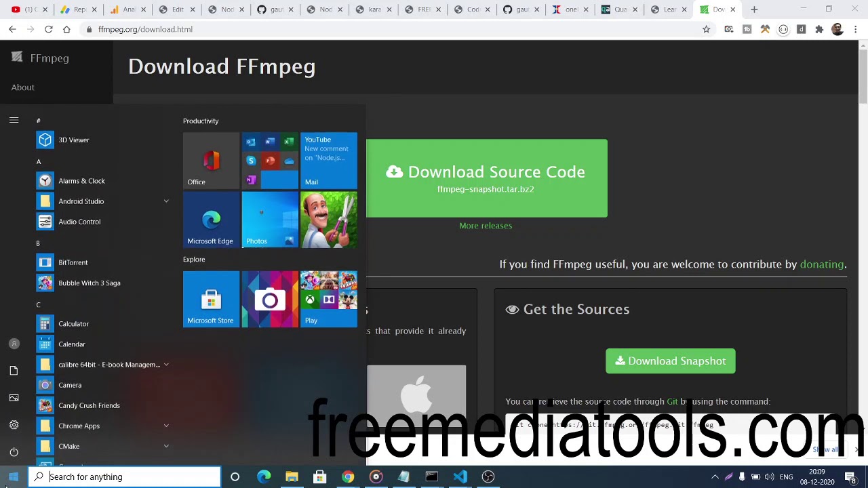Bookmark this page with the star icon
Screen dimensions: 868x488
706,29
